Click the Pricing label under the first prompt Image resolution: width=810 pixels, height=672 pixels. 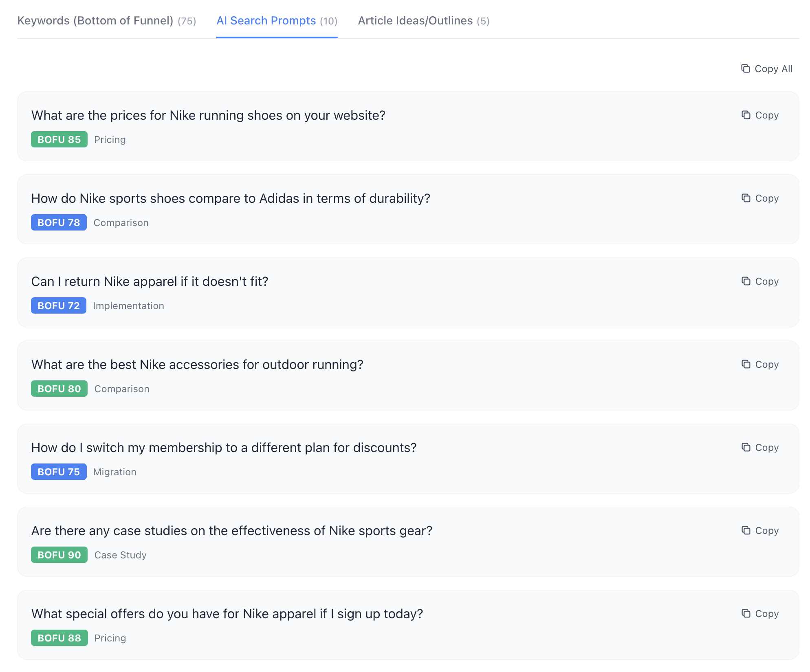(x=110, y=139)
